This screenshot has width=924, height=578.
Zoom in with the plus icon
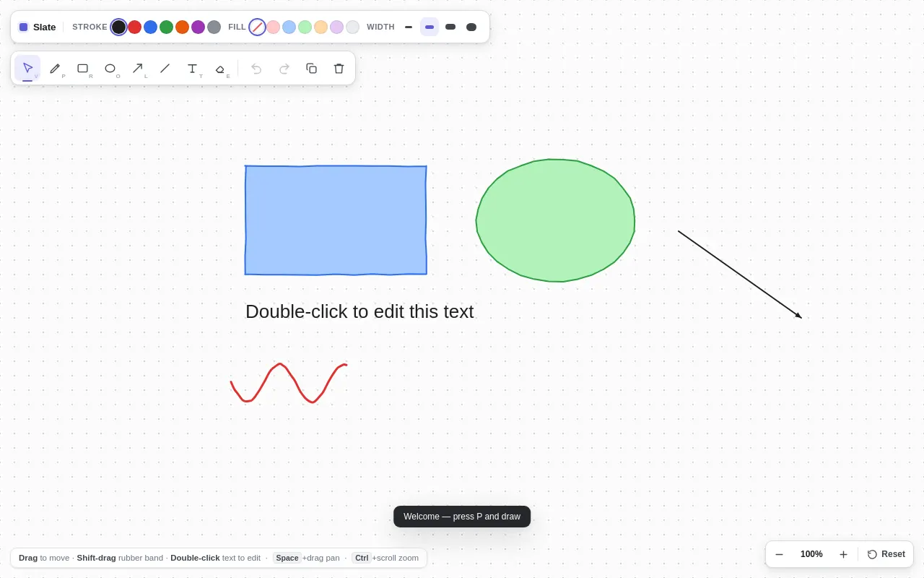tap(843, 554)
